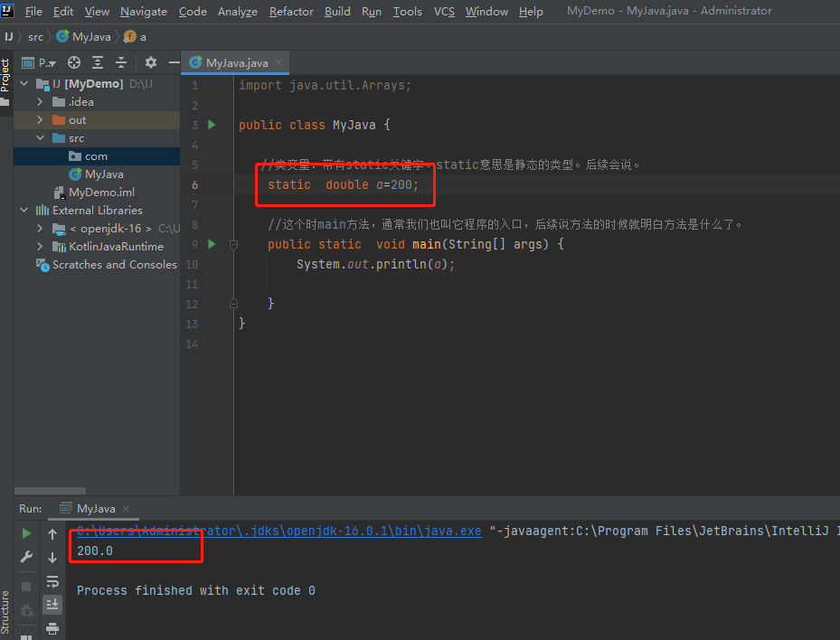
Task: Toggle scroll to end in Run console
Action: [52, 605]
